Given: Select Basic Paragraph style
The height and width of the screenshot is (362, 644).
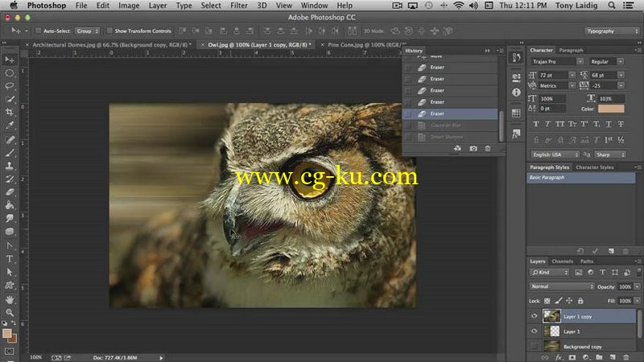Looking at the screenshot, I should (x=580, y=177).
